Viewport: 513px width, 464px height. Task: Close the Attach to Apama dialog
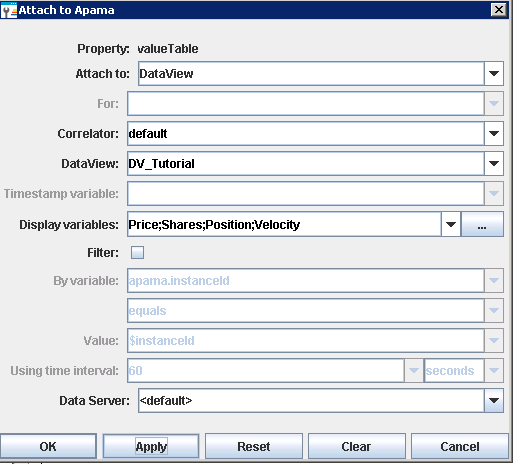pos(499,9)
